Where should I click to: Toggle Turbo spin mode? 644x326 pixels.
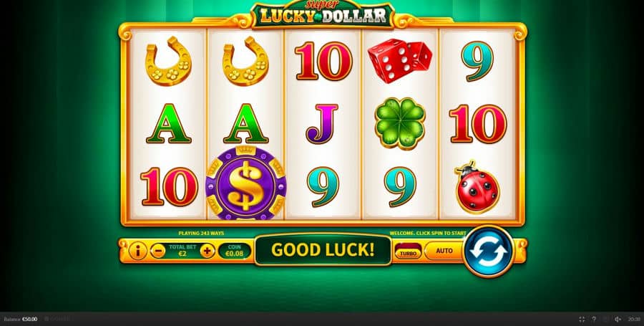pos(408,251)
